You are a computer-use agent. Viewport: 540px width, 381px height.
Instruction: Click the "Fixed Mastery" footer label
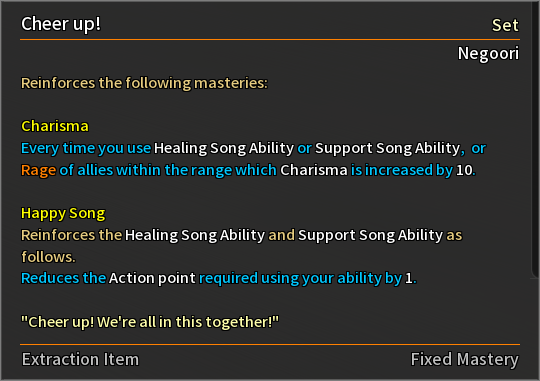pyautogui.click(x=465, y=360)
